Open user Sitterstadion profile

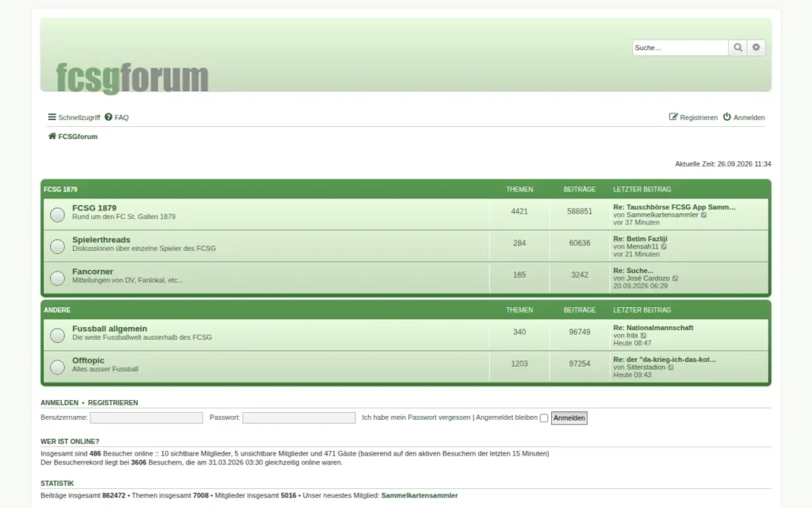tap(645, 368)
